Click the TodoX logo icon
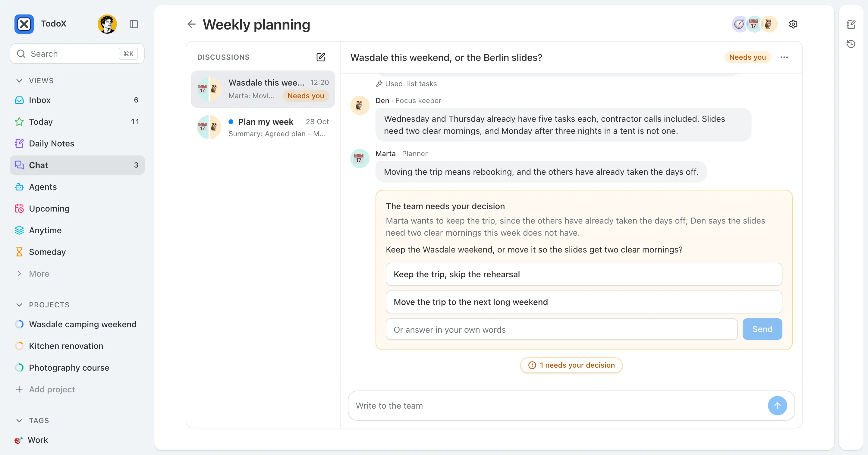868x455 pixels. [24, 24]
